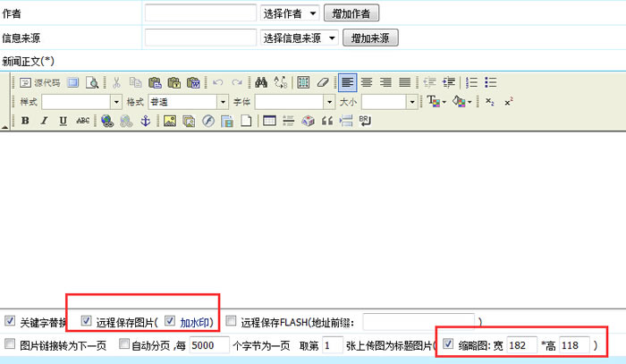Toggle the 远程保存图片 checkbox
Image resolution: width=626 pixels, height=364 pixels.
(86, 320)
